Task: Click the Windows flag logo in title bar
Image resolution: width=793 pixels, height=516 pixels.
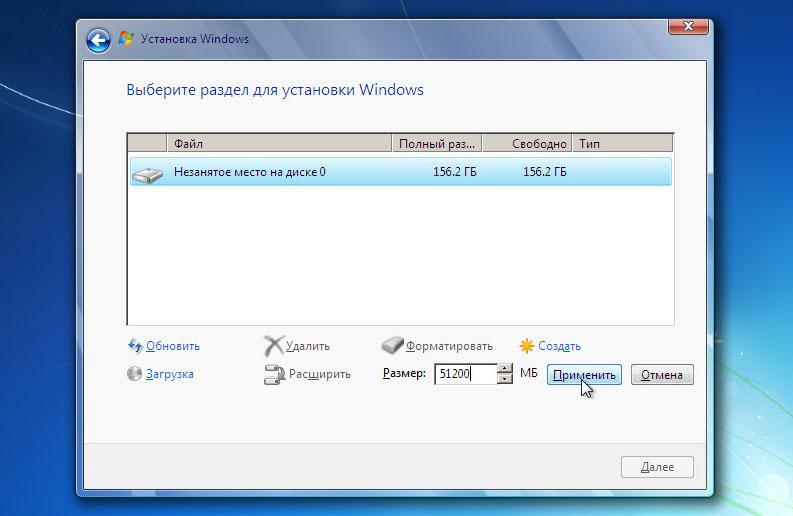Action: [x=126, y=39]
